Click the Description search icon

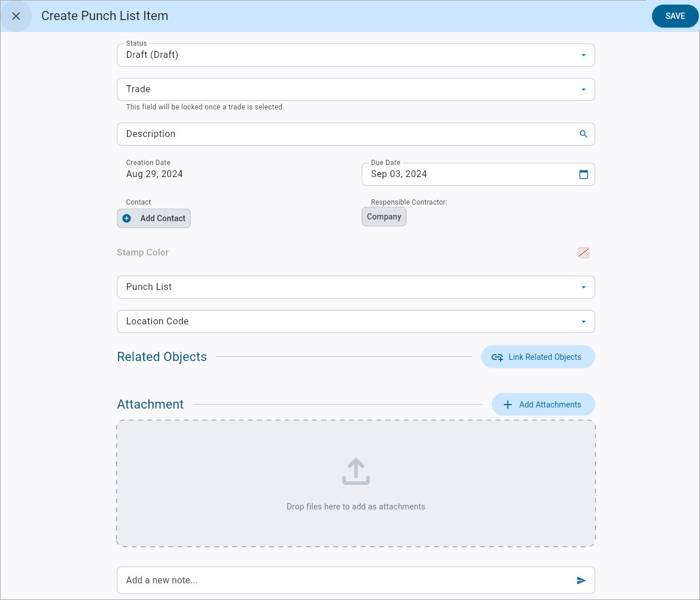point(583,134)
